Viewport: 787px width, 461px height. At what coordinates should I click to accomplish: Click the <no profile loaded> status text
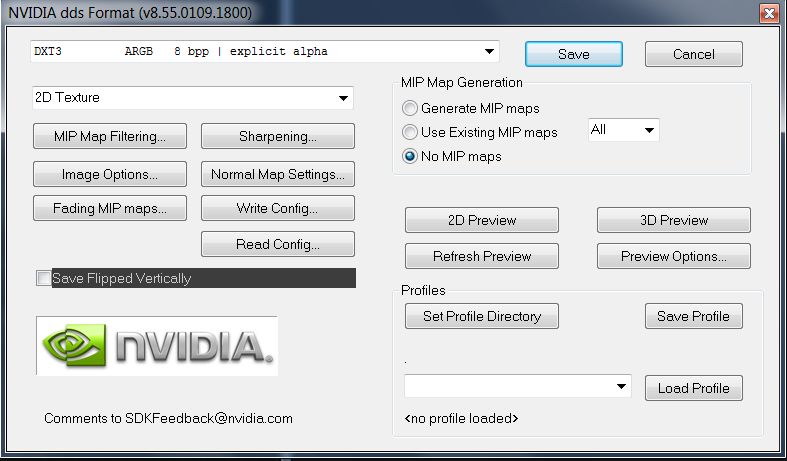coord(461,418)
